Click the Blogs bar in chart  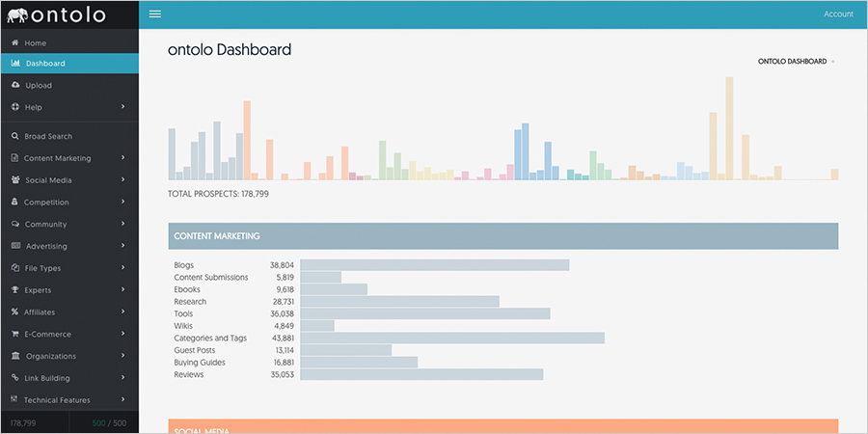(x=435, y=265)
